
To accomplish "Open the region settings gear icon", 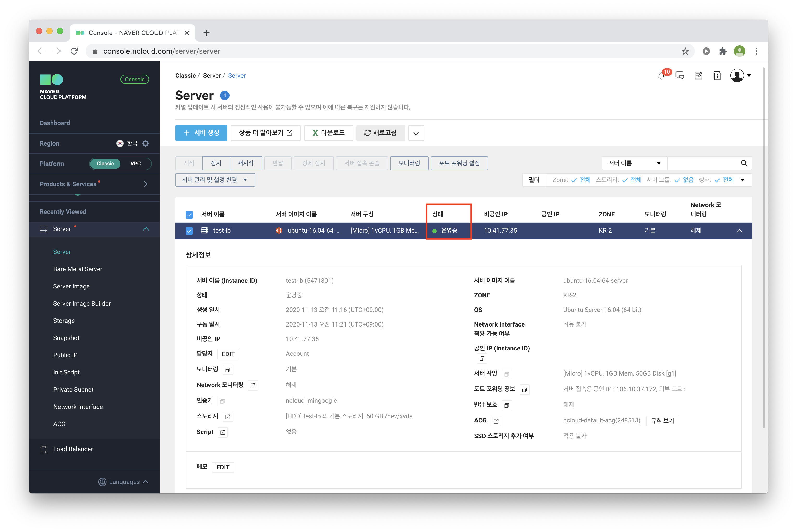I will point(146,143).
